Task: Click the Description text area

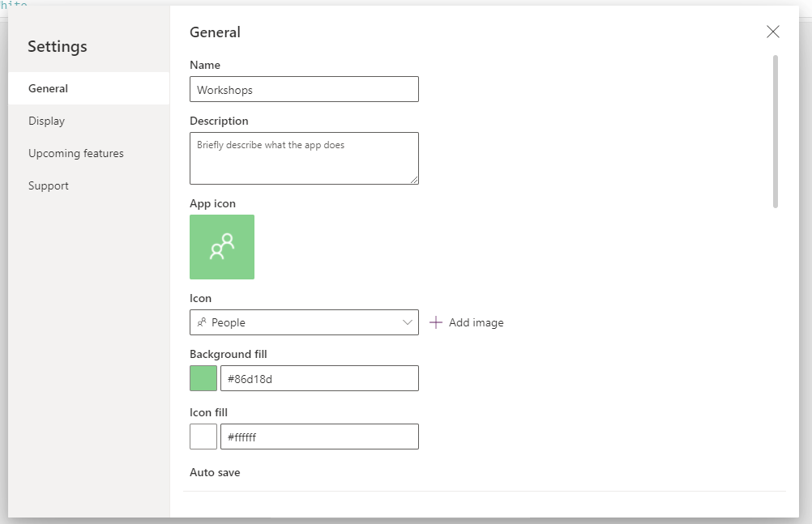Action: 304,158
